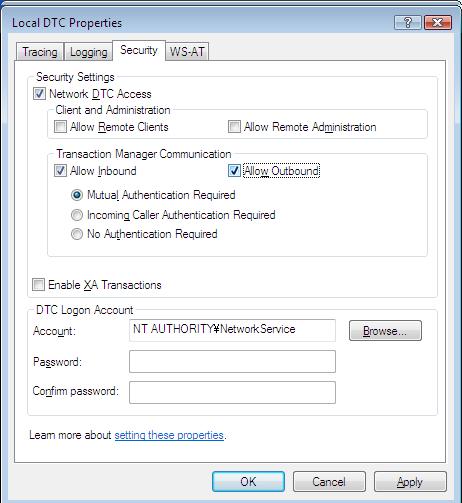Close the Local DTC Properties dialog
This screenshot has height=503, width=462.
point(438,23)
